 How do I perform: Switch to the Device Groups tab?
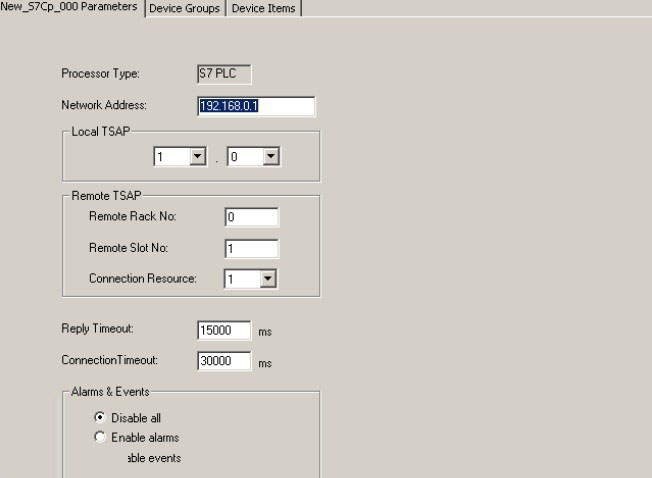(x=185, y=8)
